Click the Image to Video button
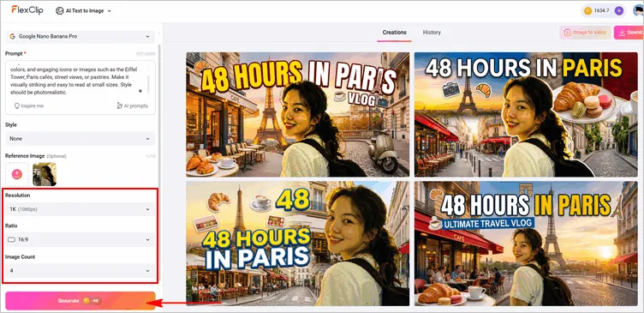This screenshot has width=644, height=313. click(585, 33)
